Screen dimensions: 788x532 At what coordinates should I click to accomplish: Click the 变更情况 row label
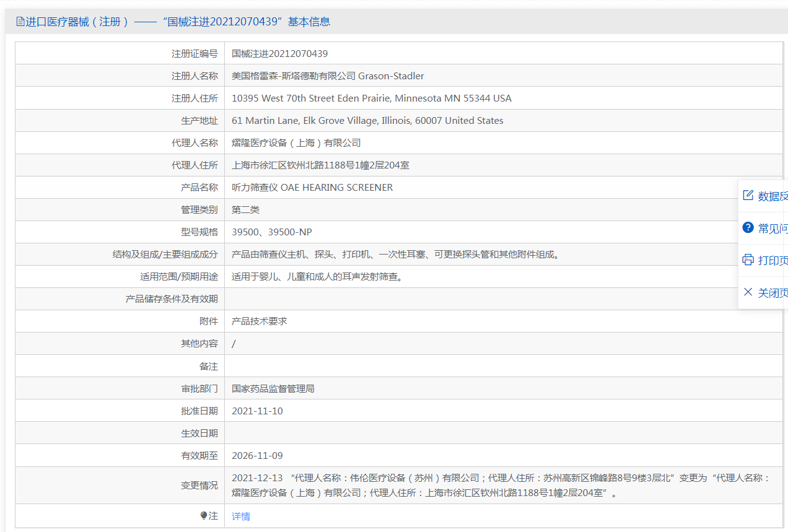[199, 486]
